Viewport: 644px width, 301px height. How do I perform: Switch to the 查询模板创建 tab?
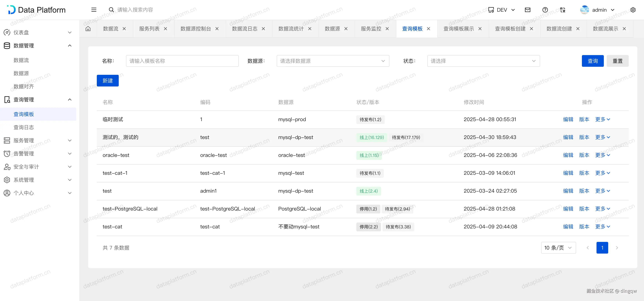[x=510, y=29]
